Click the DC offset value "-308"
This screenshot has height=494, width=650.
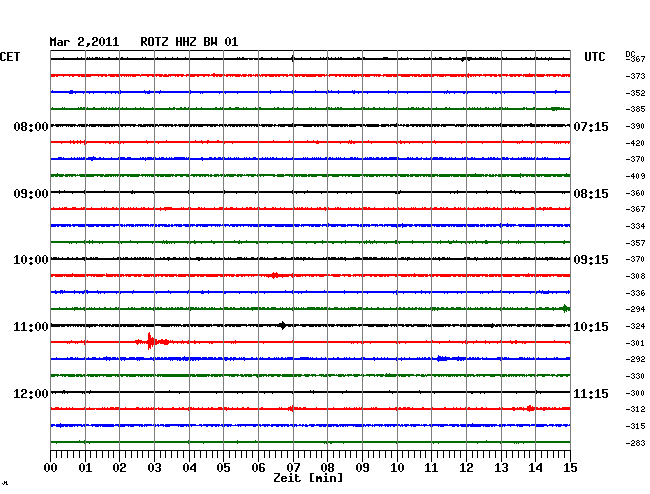(x=635, y=276)
